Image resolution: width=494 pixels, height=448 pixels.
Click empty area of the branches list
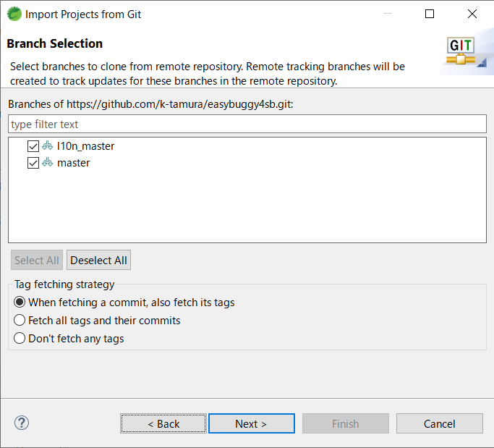point(246,210)
